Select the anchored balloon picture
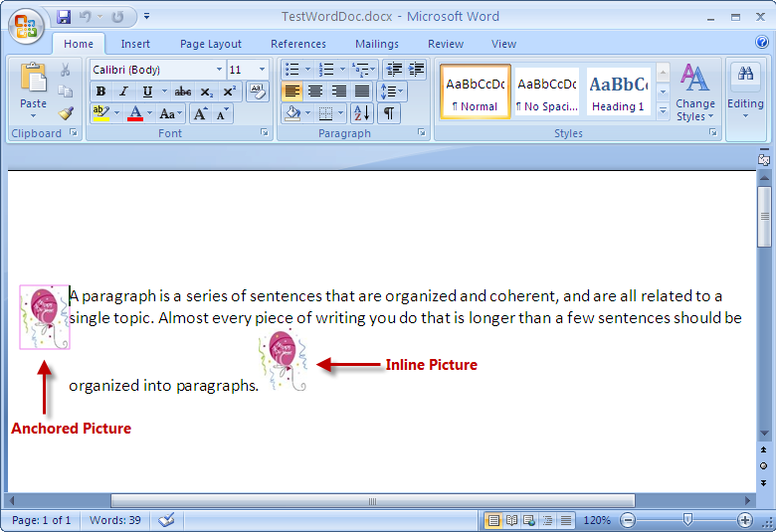Viewport: 776px width, 532px height. [45, 316]
